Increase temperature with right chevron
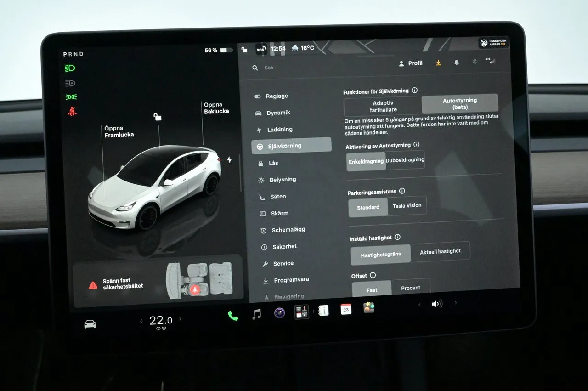 click(x=180, y=319)
